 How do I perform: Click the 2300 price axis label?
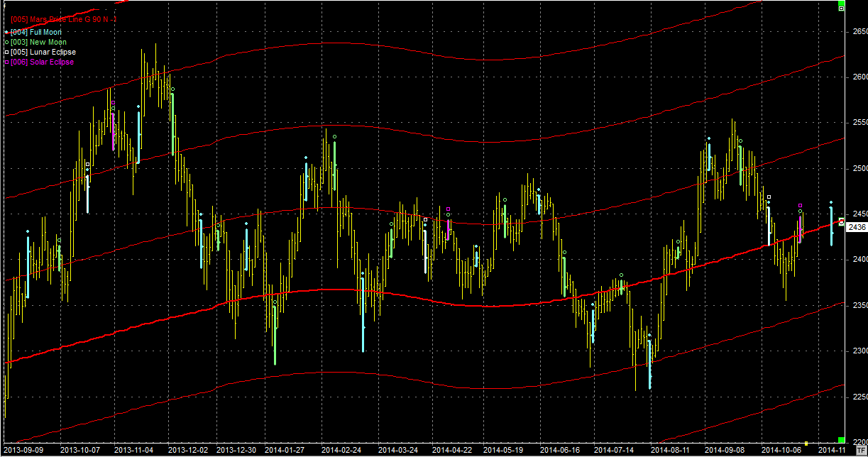(x=859, y=351)
